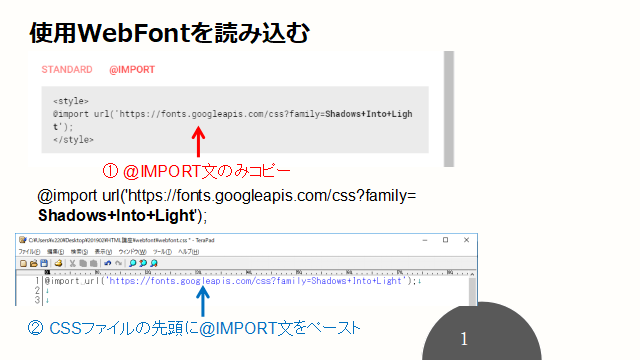The image size is (640, 360).
Task: Click @import url line in code box
Action: pos(232,114)
